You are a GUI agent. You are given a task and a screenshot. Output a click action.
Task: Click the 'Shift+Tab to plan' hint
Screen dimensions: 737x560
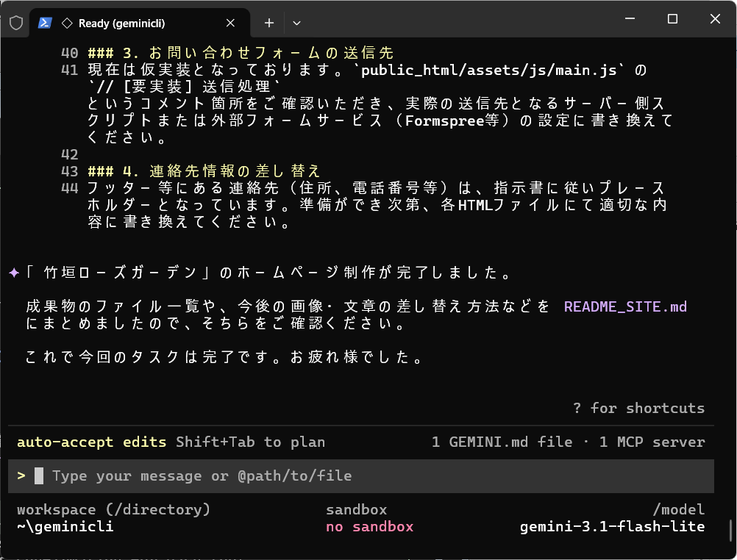(251, 442)
